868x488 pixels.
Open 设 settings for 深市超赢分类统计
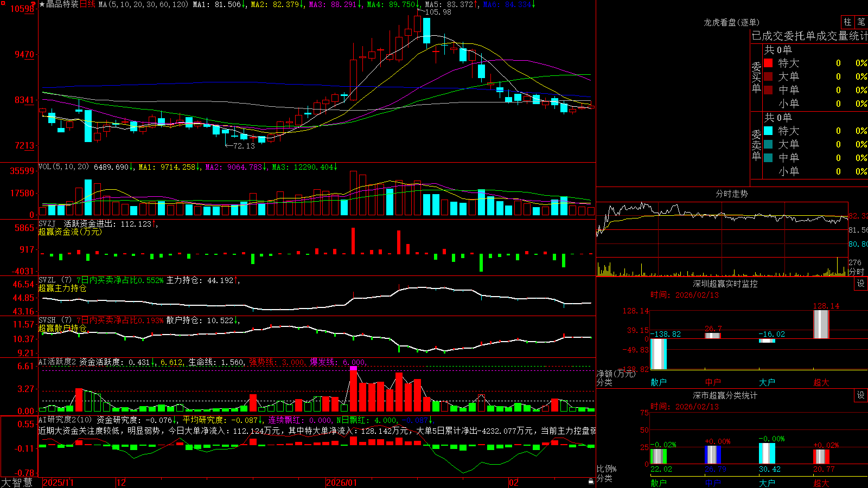click(861, 395)
